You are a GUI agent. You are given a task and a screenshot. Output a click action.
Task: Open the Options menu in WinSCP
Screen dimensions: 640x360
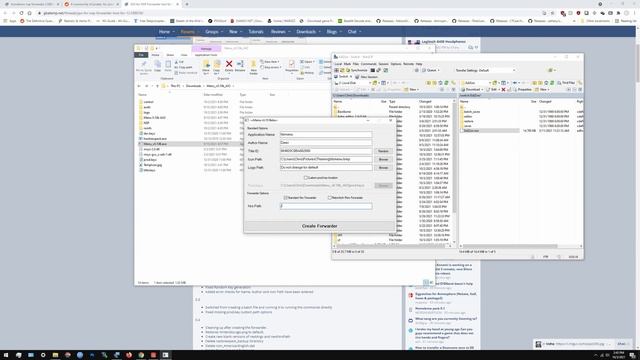pos(396,64)
